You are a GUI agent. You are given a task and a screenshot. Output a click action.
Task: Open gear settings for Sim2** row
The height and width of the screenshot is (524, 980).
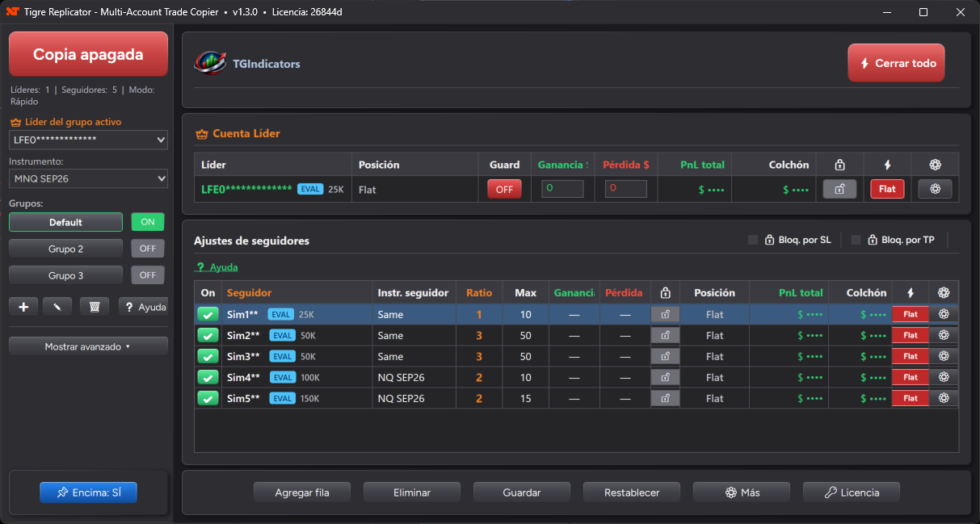(944, 335)
